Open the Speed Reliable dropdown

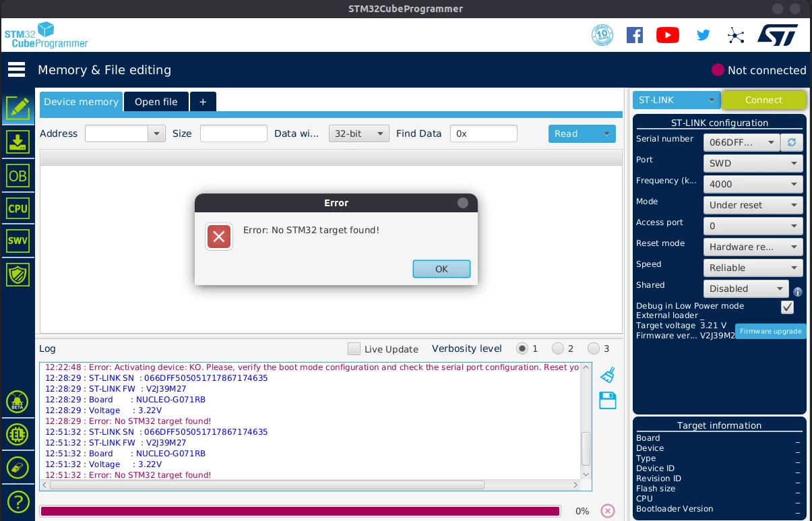753,268
